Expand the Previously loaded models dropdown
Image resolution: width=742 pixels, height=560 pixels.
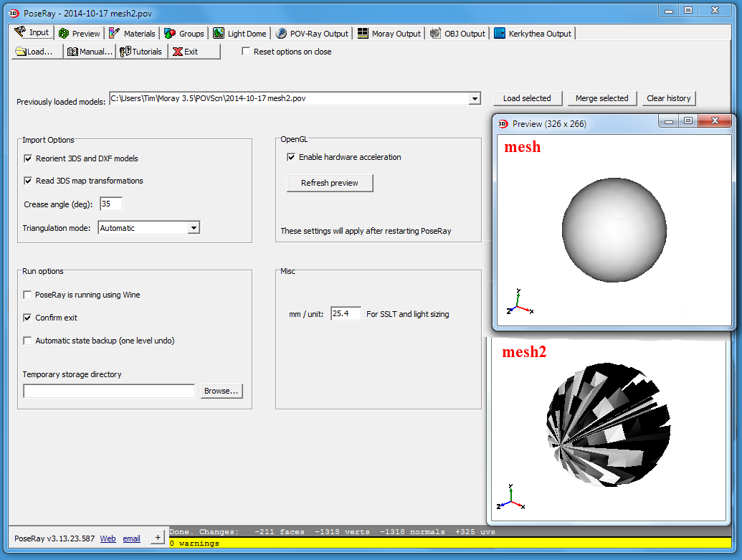click(475, 99)
